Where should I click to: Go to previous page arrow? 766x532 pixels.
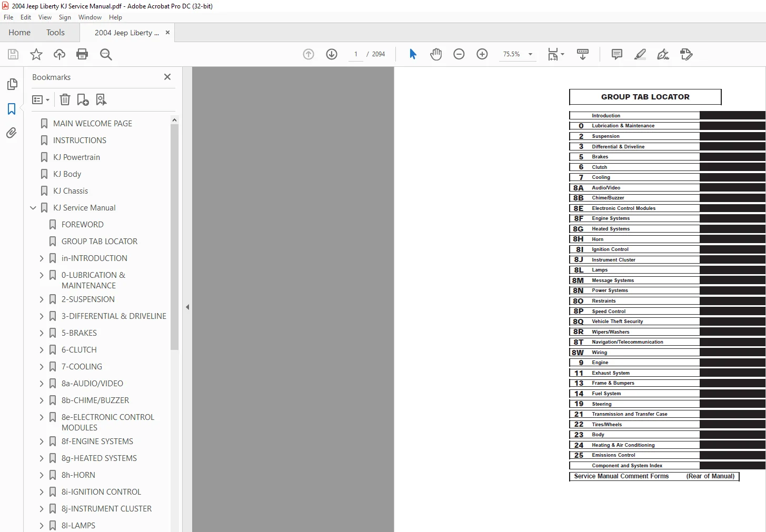[309, 54]
